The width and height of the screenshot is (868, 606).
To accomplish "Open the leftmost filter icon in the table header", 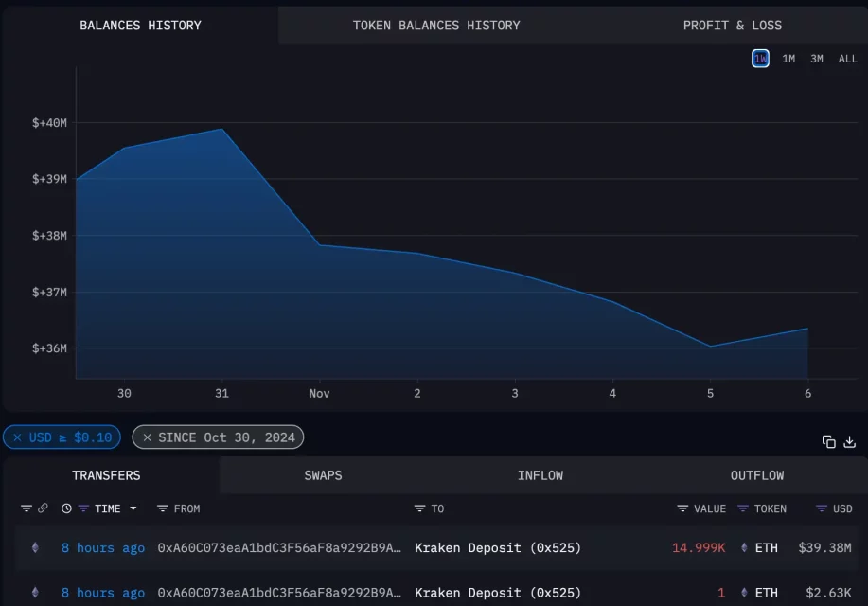I will (26, 508).
